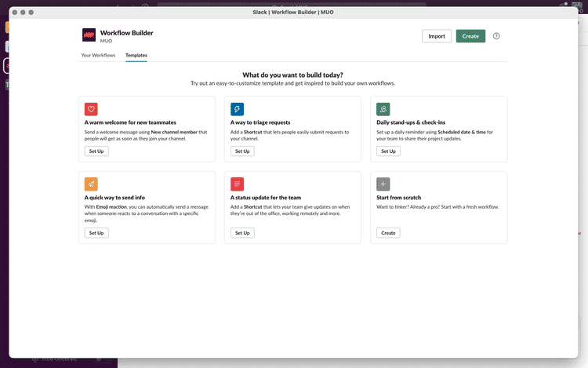Click the 'A quick way to send info' title
Viewport: 588px width, 368px height.
coord(114,197)
